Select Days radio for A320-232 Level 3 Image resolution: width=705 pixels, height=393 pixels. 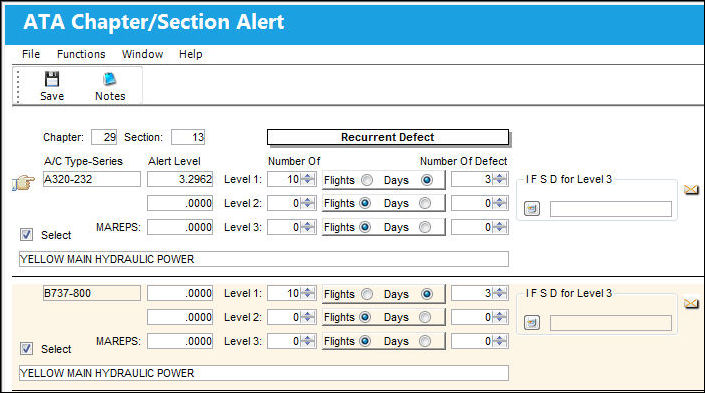coord(425,227)
